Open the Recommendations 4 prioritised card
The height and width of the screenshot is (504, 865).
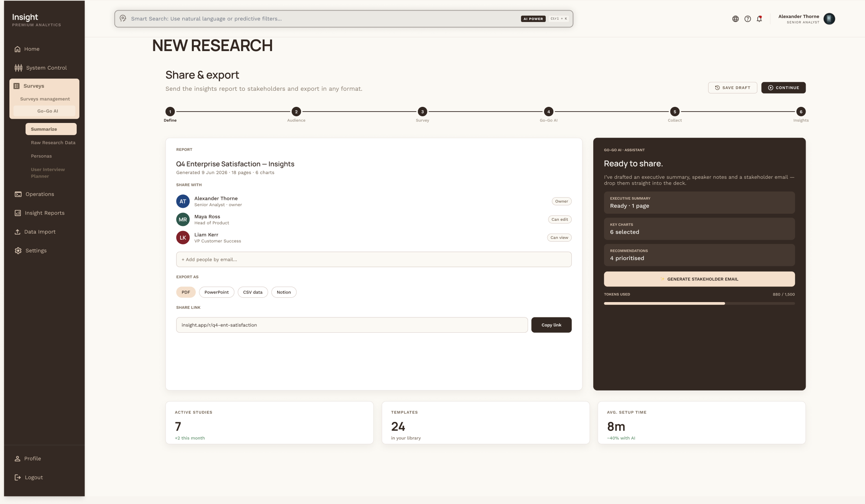coord(699,255)
